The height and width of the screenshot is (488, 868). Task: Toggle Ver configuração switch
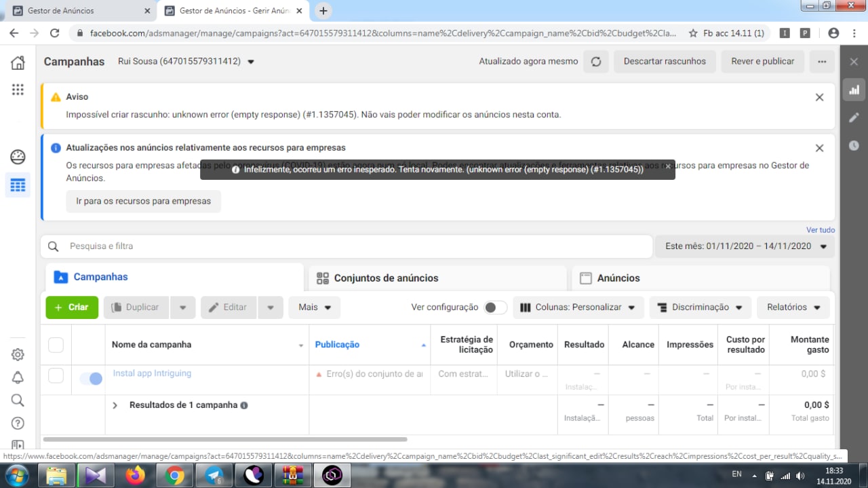click(495, 307)
